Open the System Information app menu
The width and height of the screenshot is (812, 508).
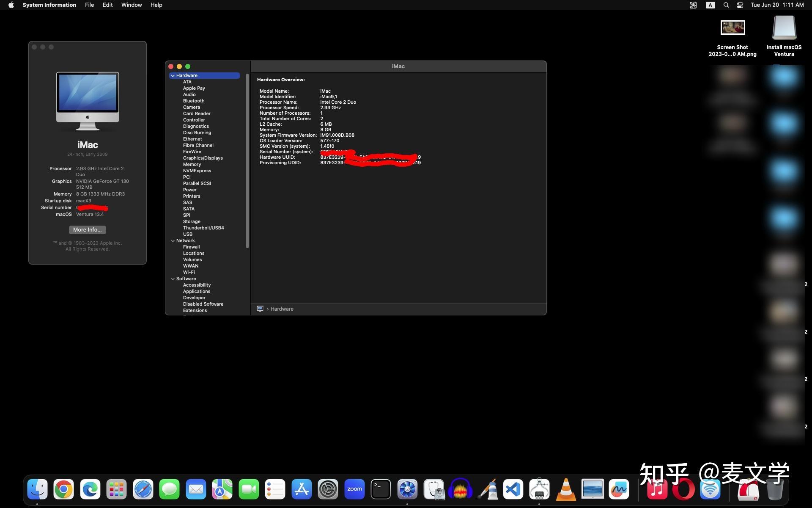(x=49, y=5)
